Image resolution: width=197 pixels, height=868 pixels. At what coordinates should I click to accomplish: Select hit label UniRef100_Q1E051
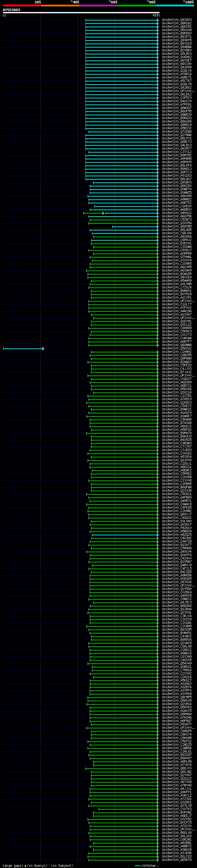pyautogui.click(x=177, y=321)
